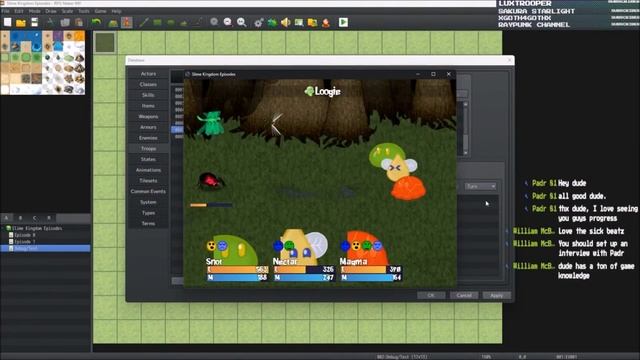Open project with the folder icon
The height and width of the screenshot is (360, 640).
21,22
